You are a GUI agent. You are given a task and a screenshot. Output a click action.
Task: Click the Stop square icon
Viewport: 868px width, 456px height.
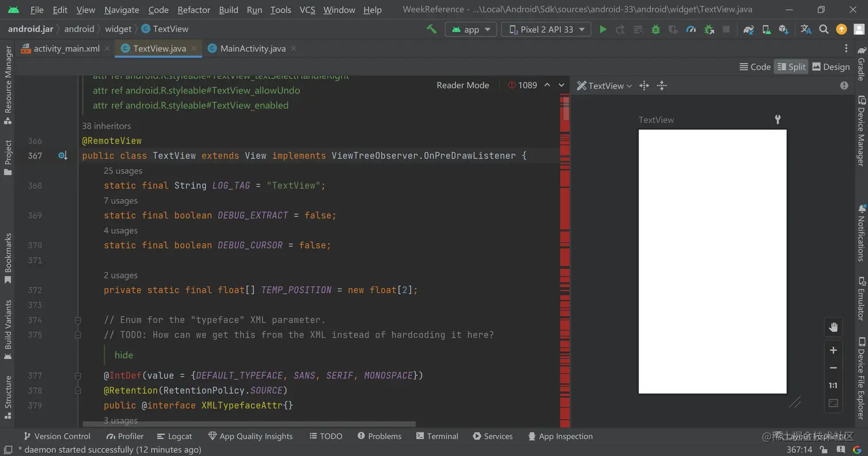tap(726, 29)
